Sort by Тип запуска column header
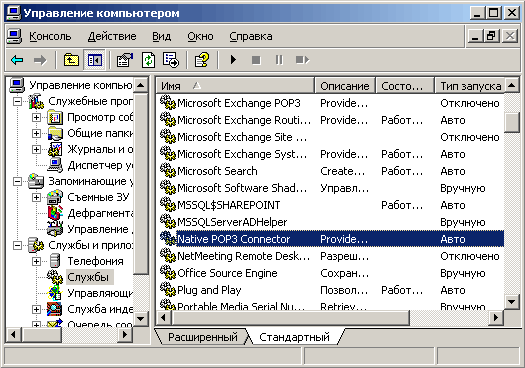The width and height of the screenshot is (525, 368). pos(469,86)
